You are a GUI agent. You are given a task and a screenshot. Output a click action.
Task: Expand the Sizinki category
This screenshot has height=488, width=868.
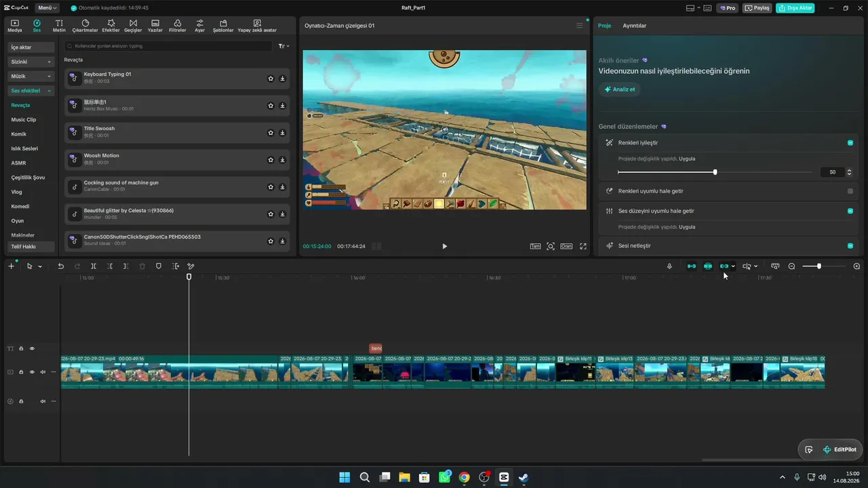pos(31,62)
